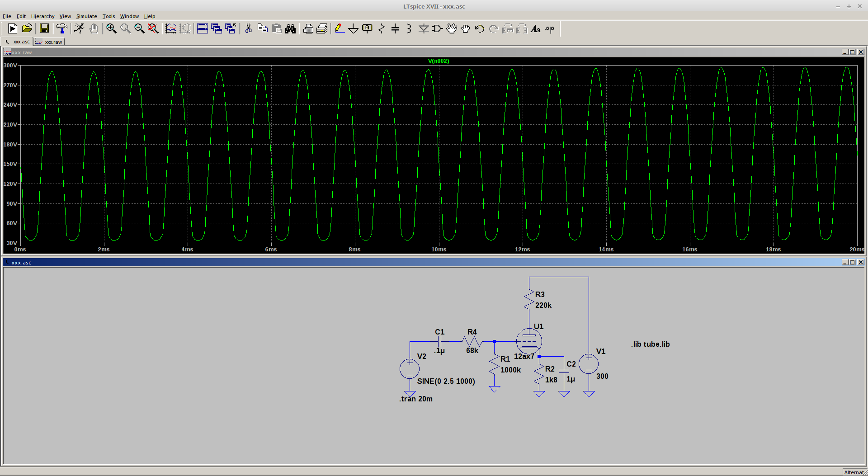Screen dimensions: 868x476
Task: Add a SPICE directive with .op icon
Action: (550, 29)
